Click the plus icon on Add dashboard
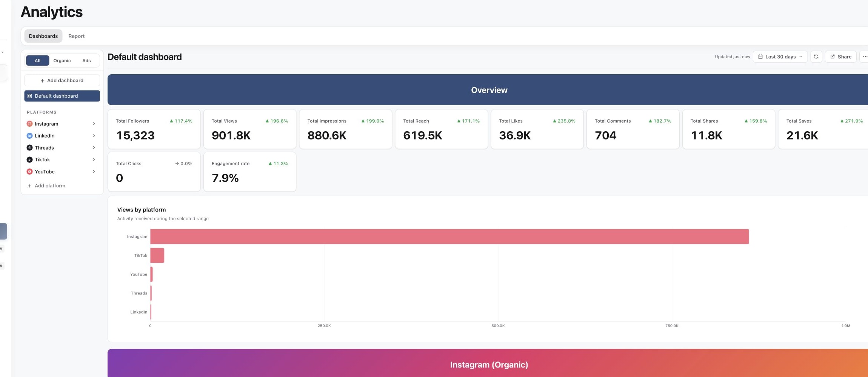The image size is (868, 377). click(x=43, y=81)
